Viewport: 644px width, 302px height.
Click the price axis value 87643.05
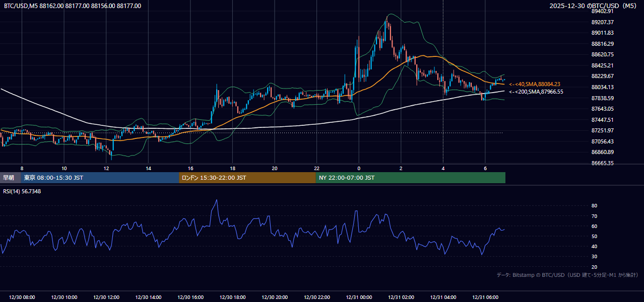602,109
